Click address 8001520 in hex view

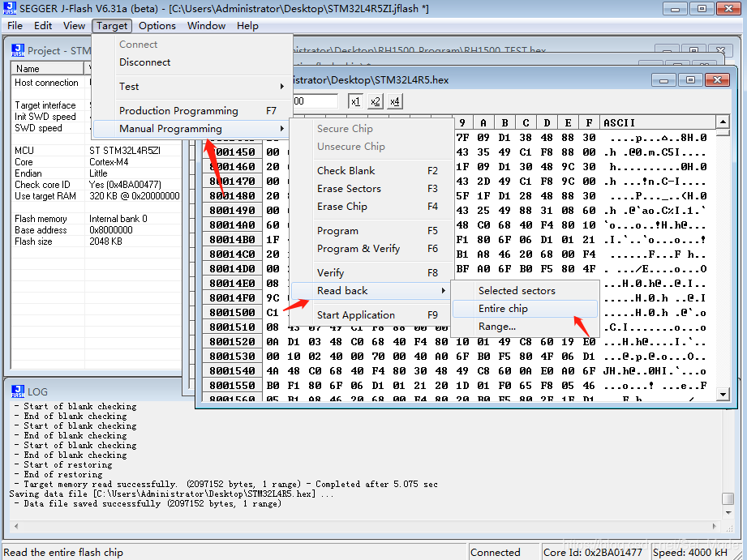pyautogui.click(x=232, y=342)
